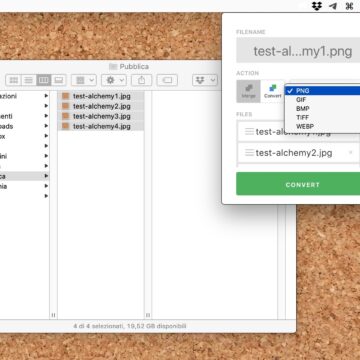360x360 pixels.
Task: Click the Pubblica folder icon in title bar
Action: (113, 67)
